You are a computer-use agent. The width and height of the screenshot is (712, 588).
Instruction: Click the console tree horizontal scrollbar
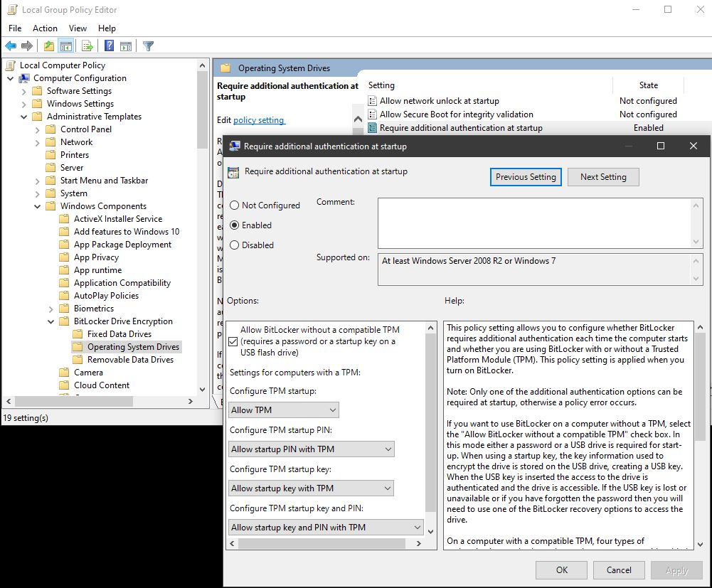coord(74,402)
